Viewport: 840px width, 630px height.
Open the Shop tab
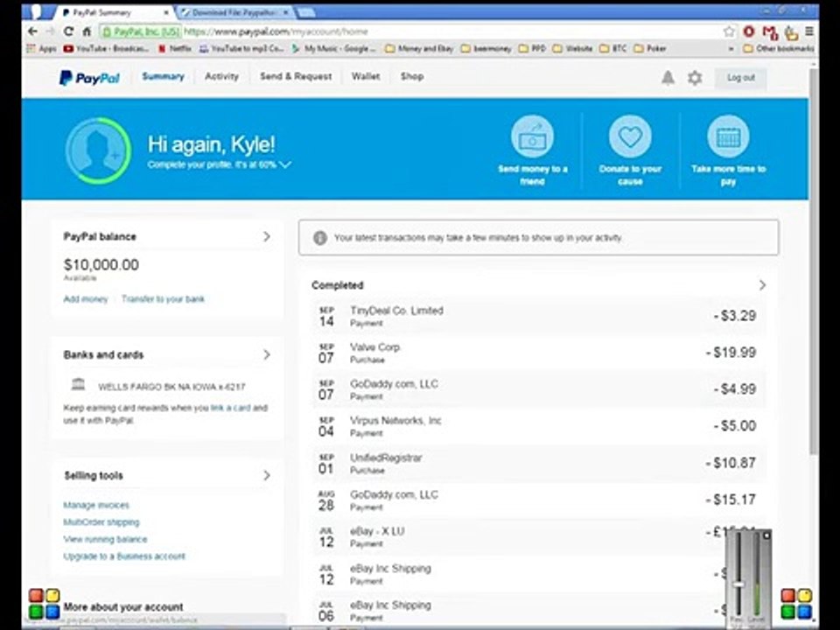click(x=412, y=76)
